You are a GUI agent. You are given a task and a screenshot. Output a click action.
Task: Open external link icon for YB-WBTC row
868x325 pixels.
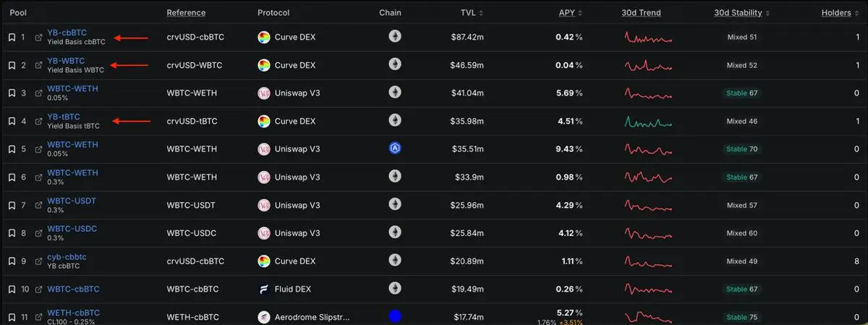(38, 65)
